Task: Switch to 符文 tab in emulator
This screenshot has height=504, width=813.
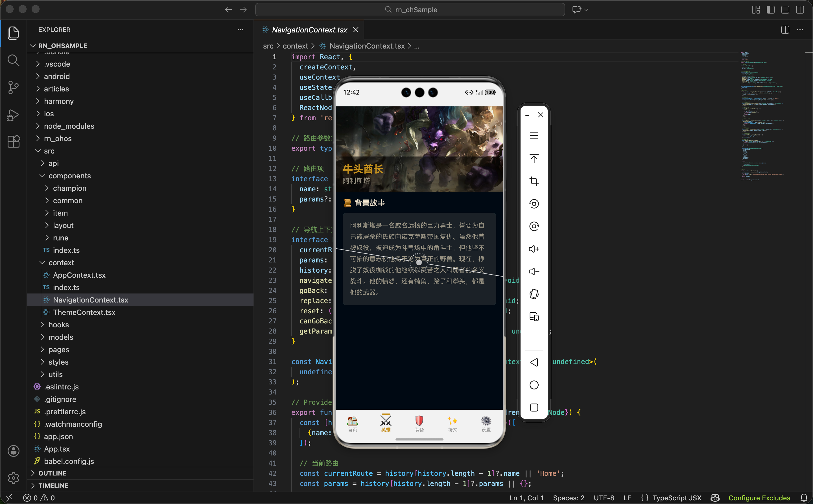Action: click(x=453, y=424)
